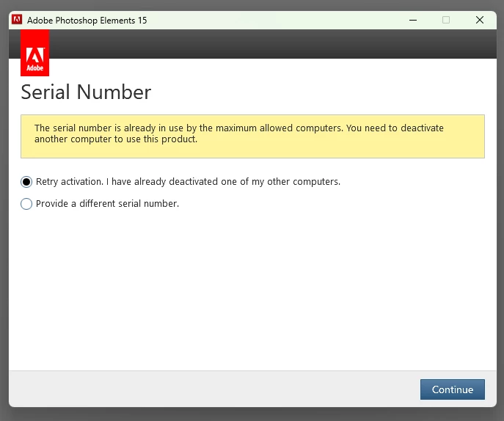
Task: Click the Adobe logo badge
Action: point(34,53)
